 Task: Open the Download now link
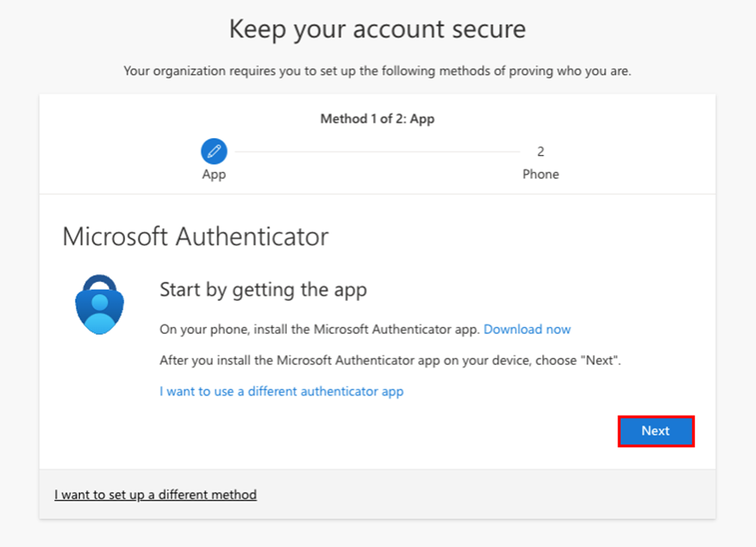pos(527,329)
